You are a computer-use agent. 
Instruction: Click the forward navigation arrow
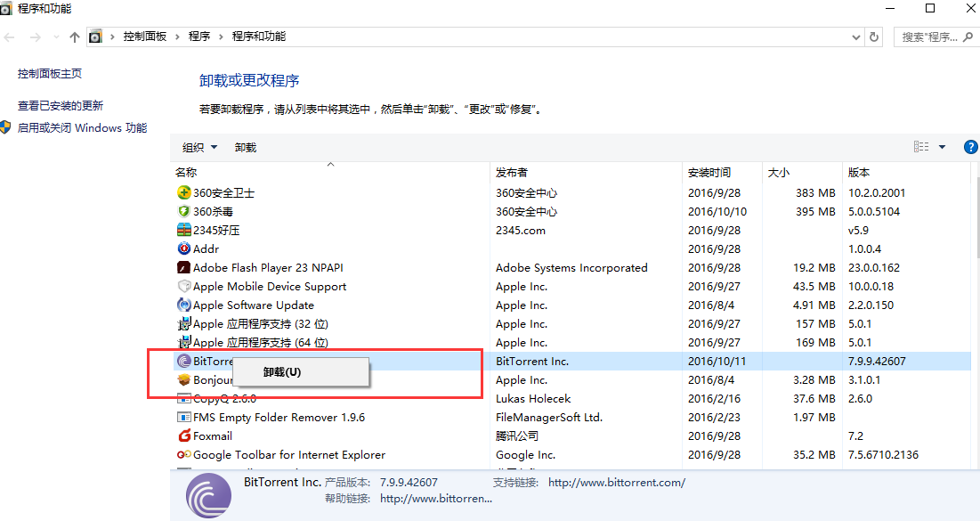coord(35,37)
